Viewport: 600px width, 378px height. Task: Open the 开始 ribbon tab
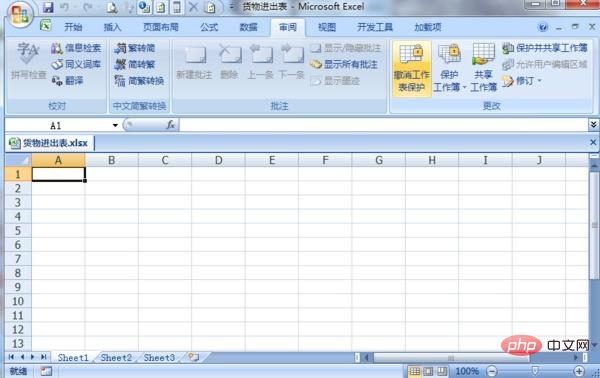(x=73, y=27)
